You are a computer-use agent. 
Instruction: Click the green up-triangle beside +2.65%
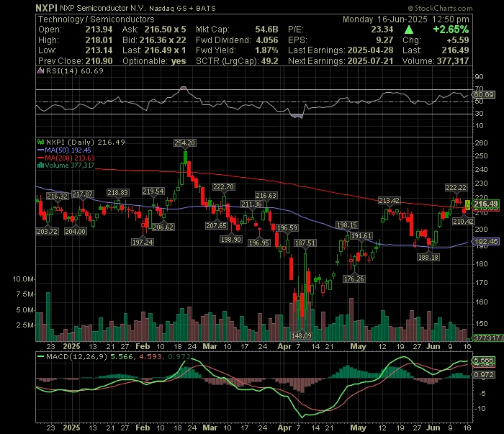click(409, 30)
